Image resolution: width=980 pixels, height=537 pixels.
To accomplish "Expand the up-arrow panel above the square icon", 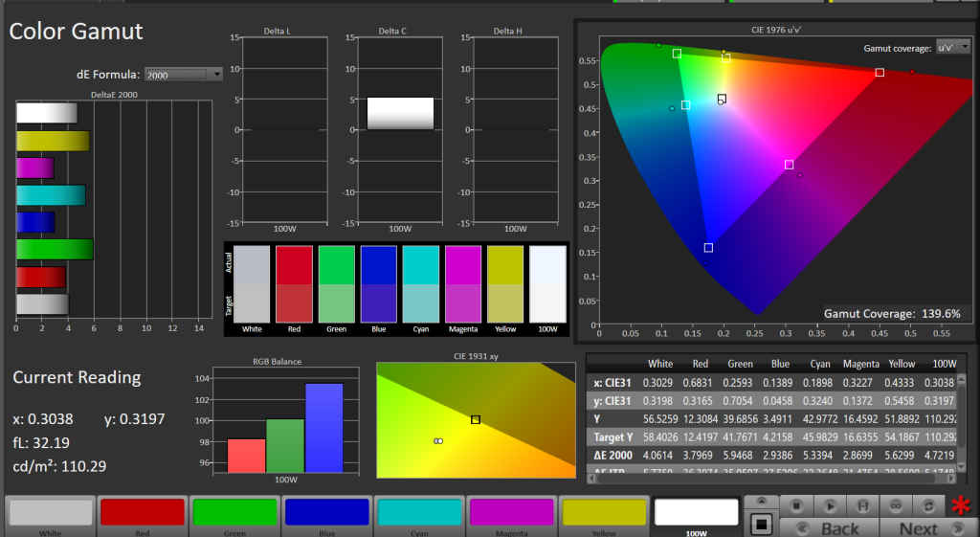I will click(761, 502).
